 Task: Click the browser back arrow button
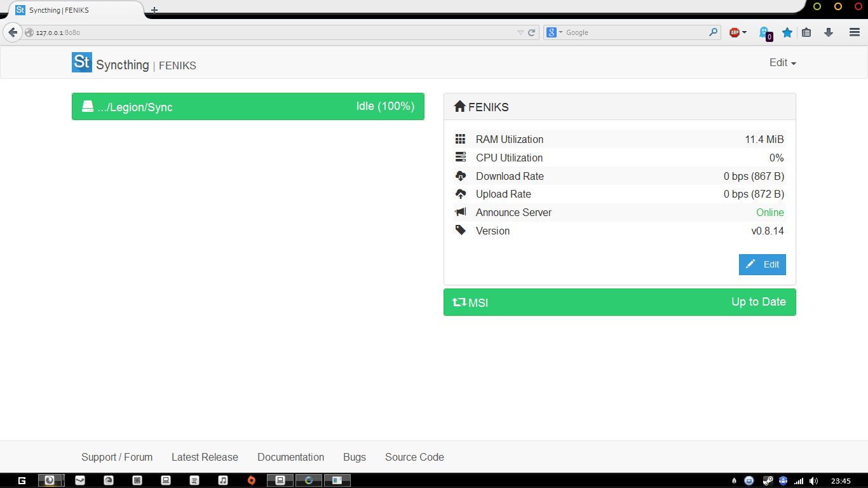pyautogui.click(x=13, y=32)
